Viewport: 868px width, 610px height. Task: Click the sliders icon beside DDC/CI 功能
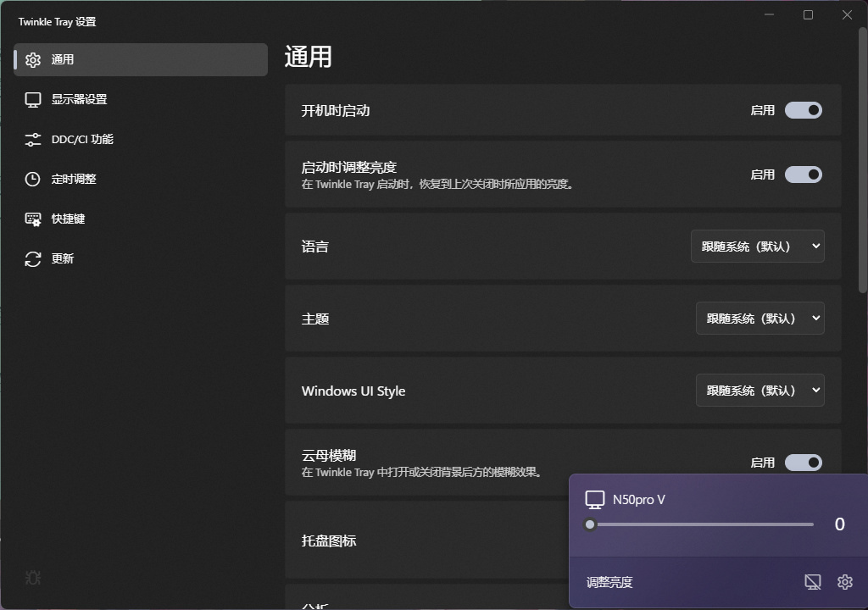(x=33, y=140)
